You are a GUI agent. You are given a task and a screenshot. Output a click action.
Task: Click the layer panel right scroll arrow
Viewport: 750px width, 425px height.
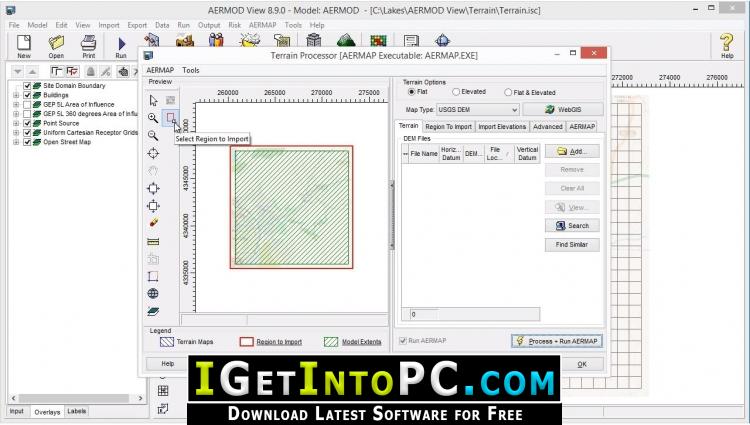pos(140,398)
